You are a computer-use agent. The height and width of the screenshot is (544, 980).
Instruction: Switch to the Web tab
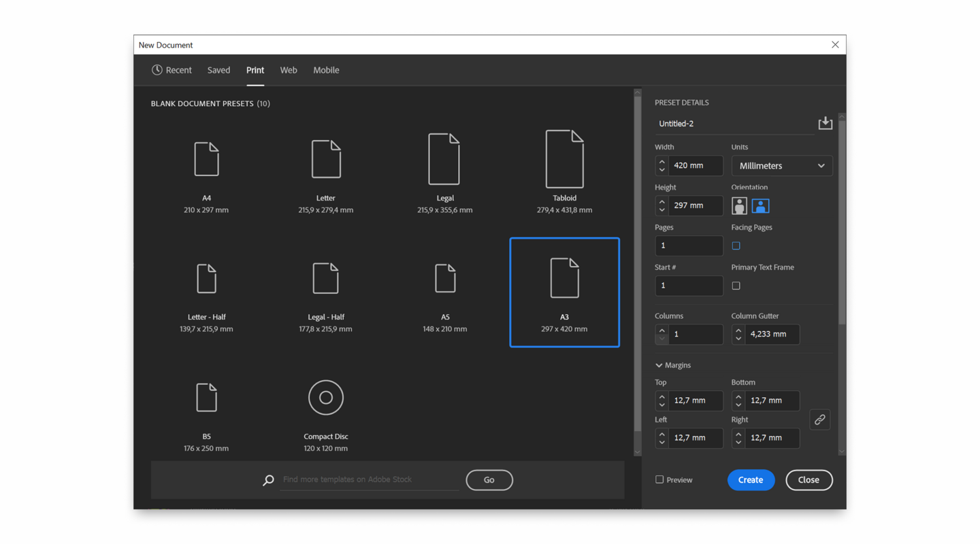289,70
